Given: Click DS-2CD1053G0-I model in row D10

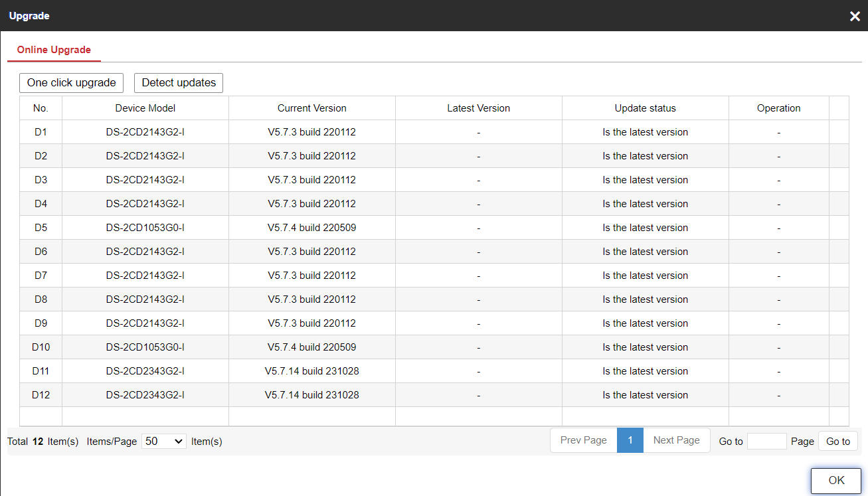Looking at the screenshot, I should point(145,347).
